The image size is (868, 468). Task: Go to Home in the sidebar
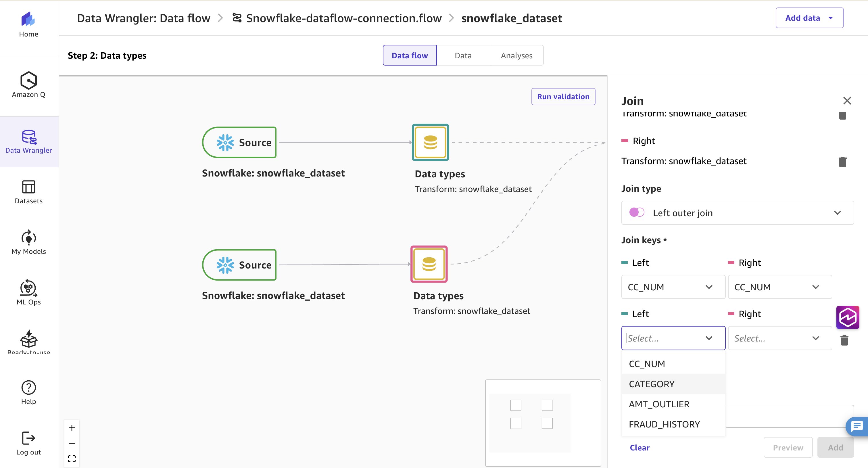coord(29,25)
